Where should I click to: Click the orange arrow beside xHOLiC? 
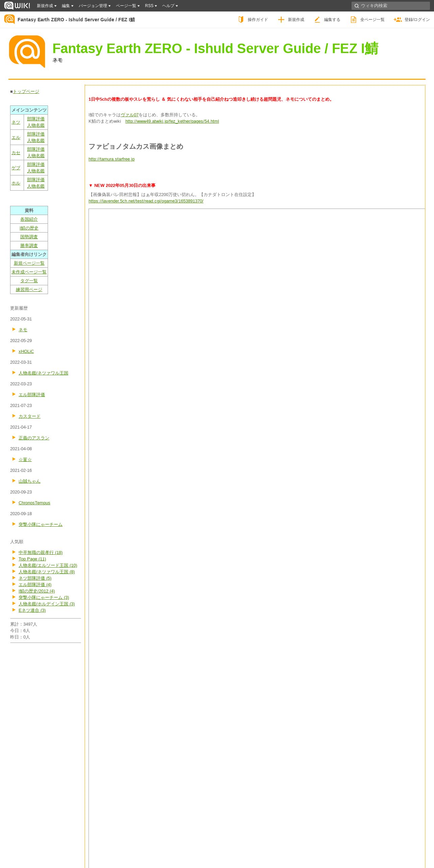(x=14, y=351)
